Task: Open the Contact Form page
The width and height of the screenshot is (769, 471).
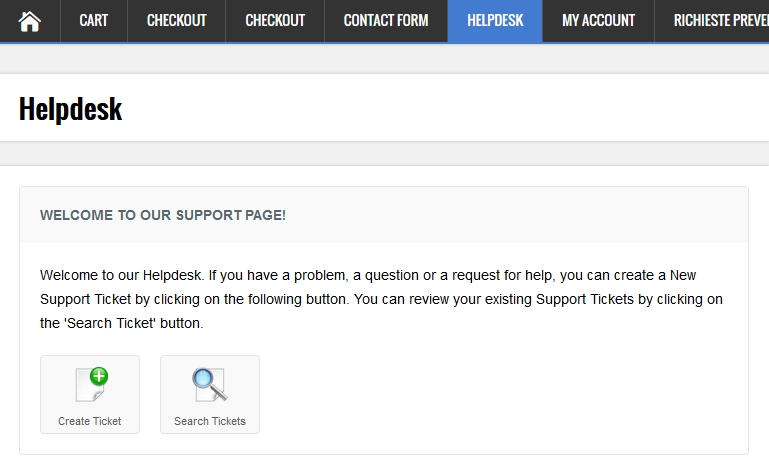Action: coord(386,21)
